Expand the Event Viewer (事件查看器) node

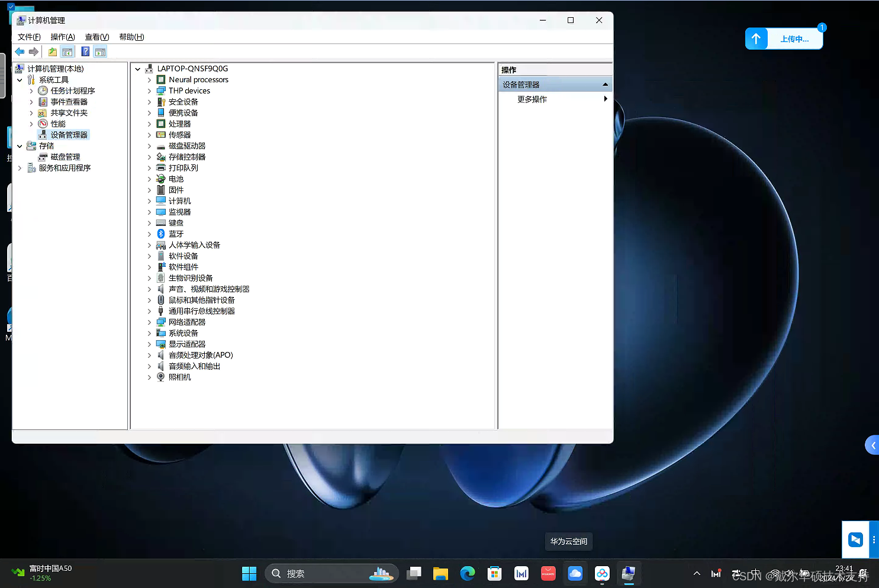31,102
